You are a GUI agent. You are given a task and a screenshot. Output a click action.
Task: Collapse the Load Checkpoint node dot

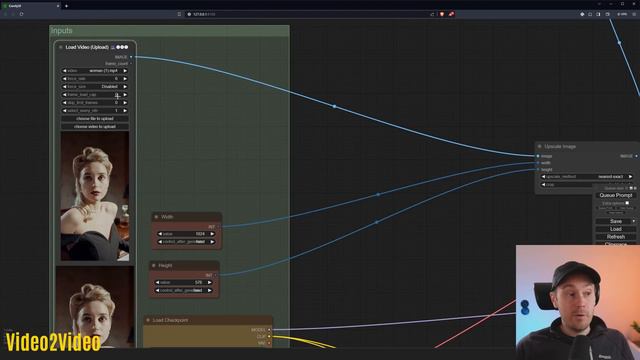click(148, 320)
